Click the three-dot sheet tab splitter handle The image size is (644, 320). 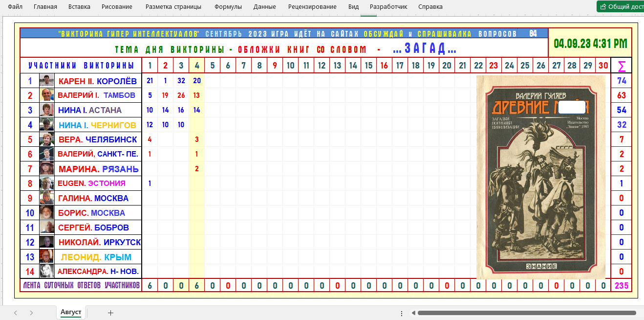pos(402,313)
